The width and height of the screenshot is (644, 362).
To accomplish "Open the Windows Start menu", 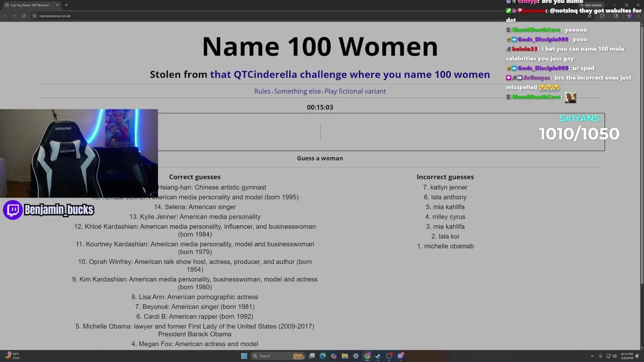I will click(x=244, y=356).
